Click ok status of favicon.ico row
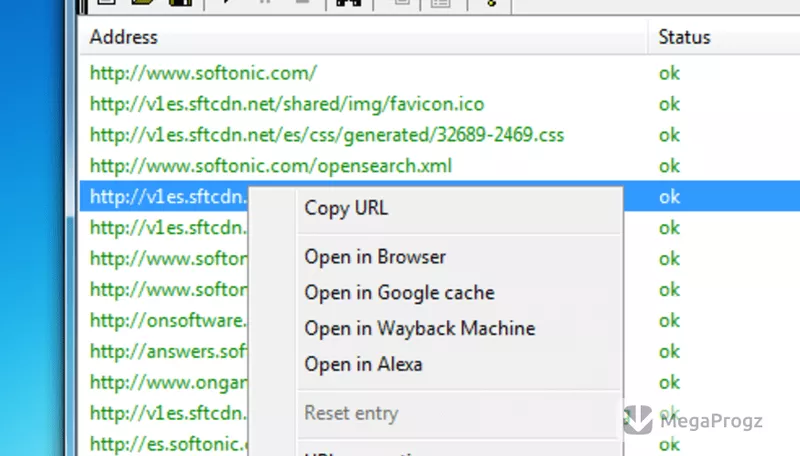This screenshot has width=800, height=456. coord(669,104)
